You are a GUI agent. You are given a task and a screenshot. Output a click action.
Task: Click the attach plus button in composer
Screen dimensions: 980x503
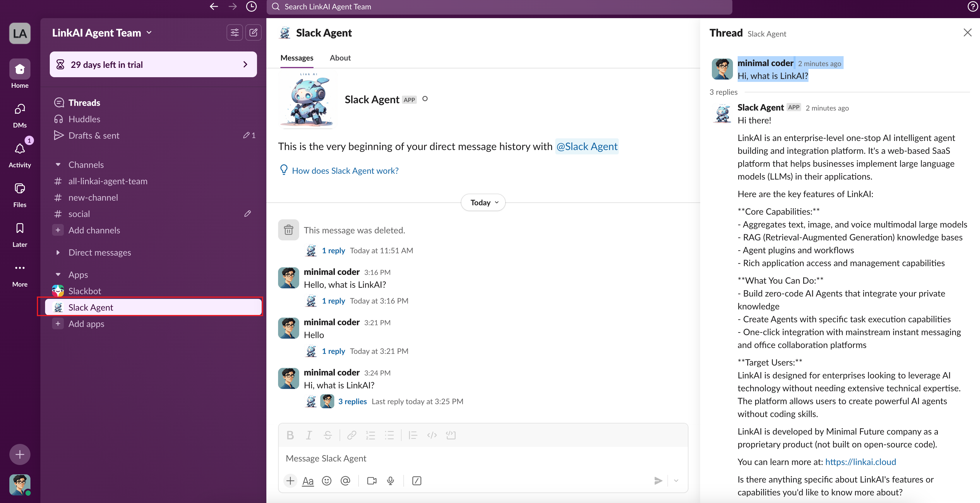click(290, 481)
